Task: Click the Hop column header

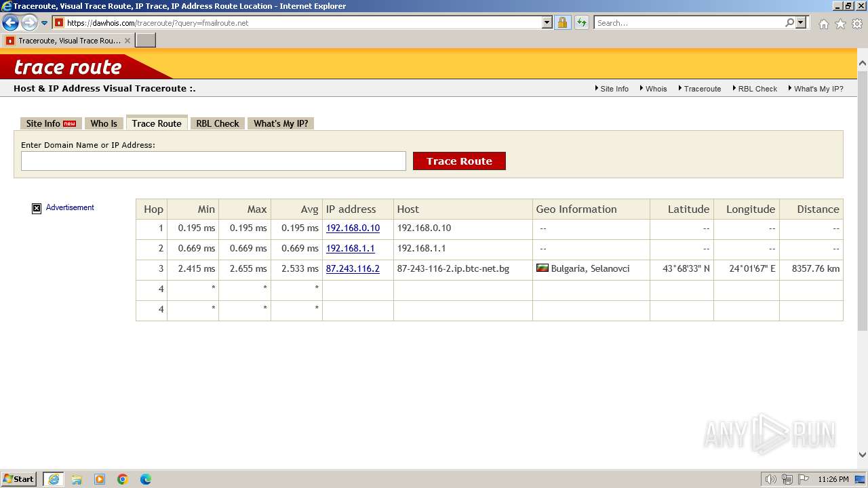Action: click(x=153, y=209)
